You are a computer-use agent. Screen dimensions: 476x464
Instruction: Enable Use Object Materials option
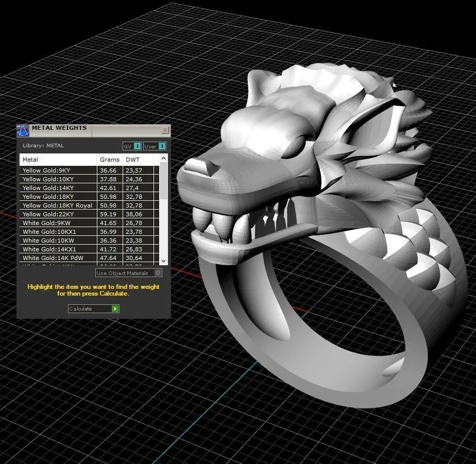coord(128,273)
